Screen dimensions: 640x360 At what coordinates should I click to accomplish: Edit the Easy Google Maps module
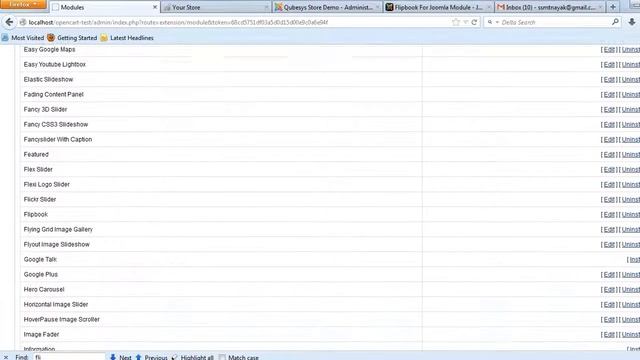[x=609, y=49]
